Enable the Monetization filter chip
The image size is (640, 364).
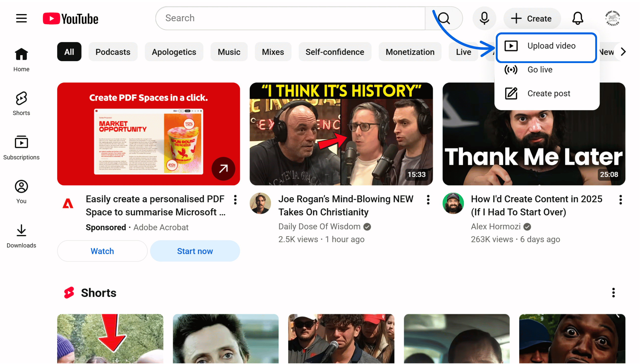[410, 52]
